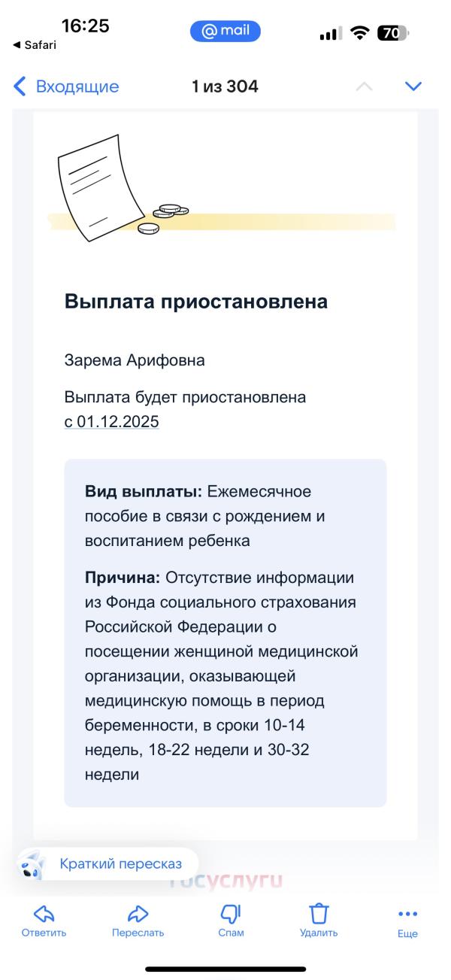Tap the Переслать label
This screenshot has width=451, height=980.
pyautogui.click(x=138, y=933)
